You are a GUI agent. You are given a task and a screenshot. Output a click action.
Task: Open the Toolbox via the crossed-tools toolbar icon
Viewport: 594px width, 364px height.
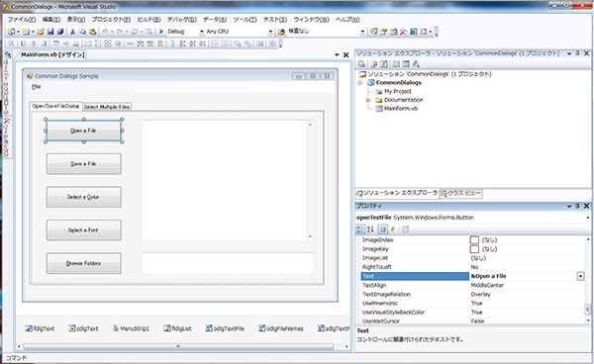point(403,32)
